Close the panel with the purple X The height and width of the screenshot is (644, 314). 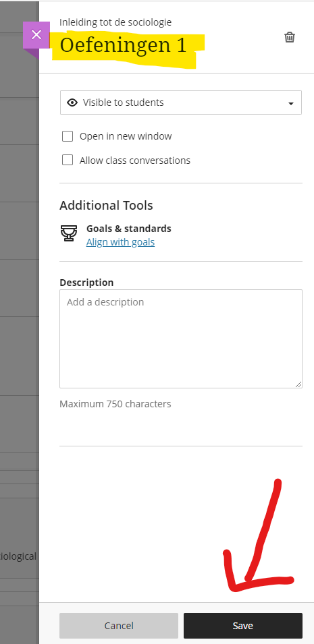(x=36, y=35)
